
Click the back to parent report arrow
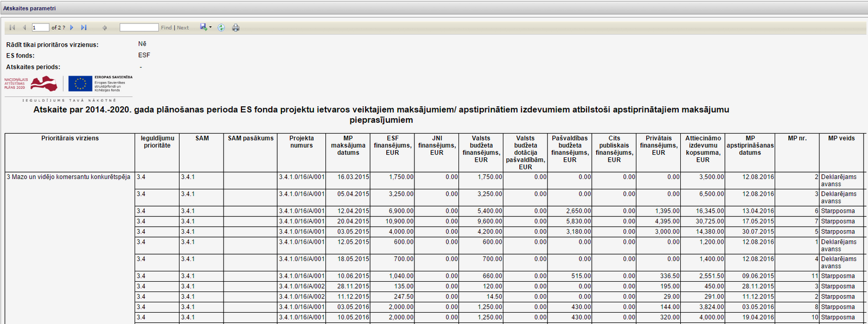[105, 28]
